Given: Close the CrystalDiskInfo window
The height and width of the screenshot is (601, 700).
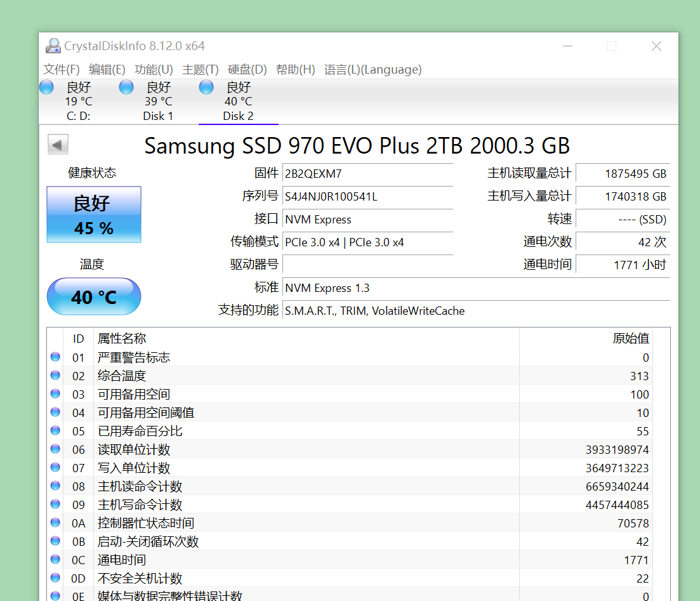Looking at the screenshot, I should point(656,46).
